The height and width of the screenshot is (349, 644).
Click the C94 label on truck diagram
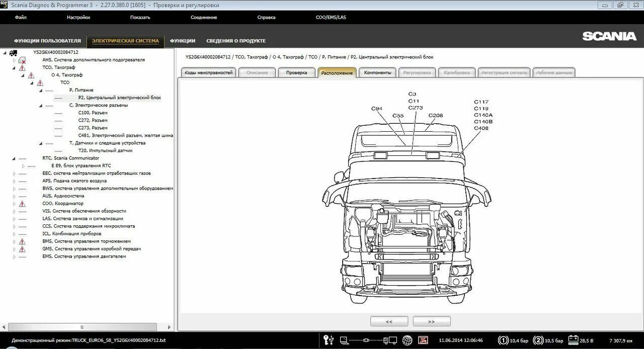pyautogui.click(x=377, y=109)
